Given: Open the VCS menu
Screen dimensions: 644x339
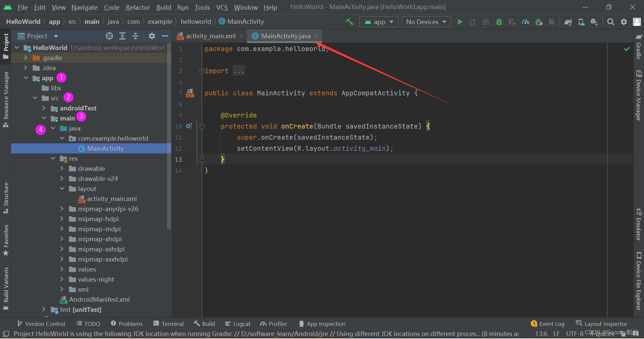Looking at the screenshot, I should [222, 7].
